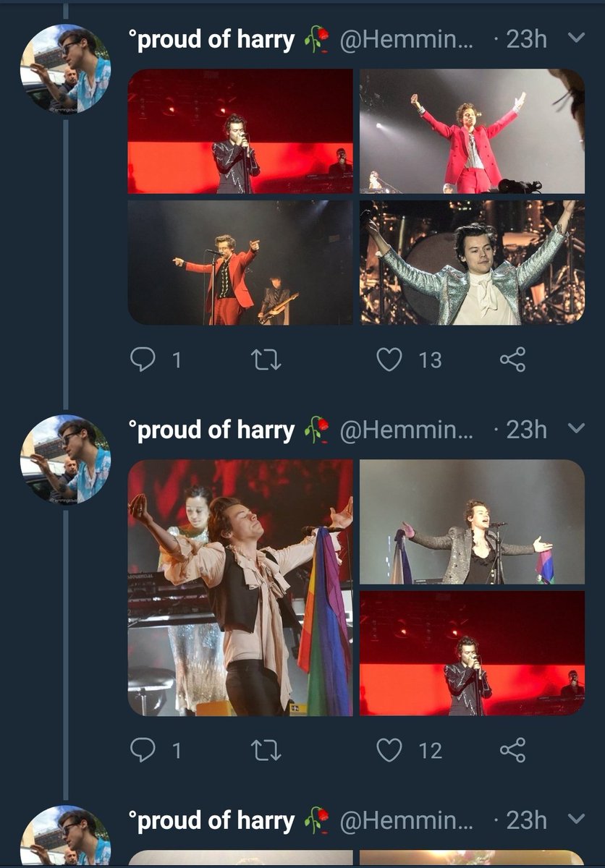
Task: Open the @Hemmin handle on second tweet
Action: tap(407, 430)
